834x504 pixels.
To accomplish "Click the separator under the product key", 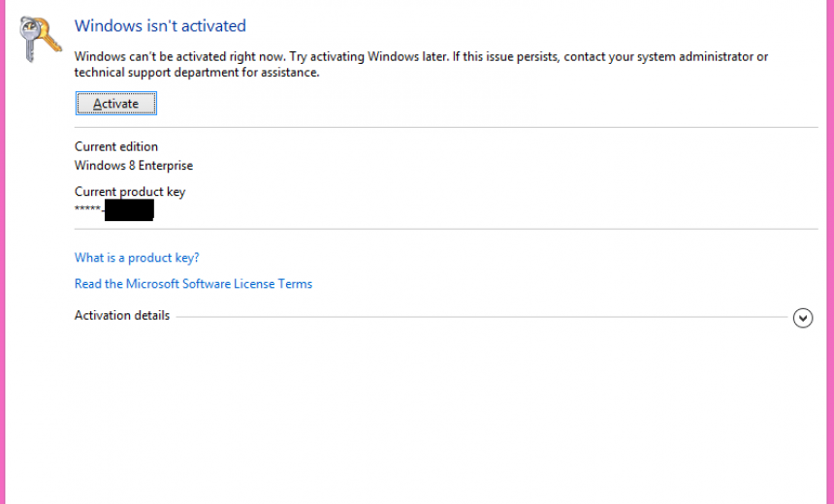I will tap(446, 229).
